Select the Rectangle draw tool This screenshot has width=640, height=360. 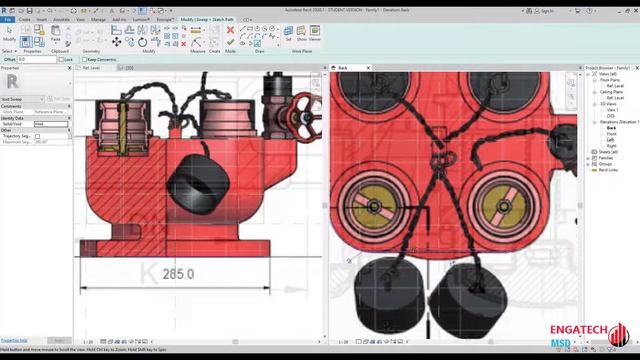click(250, 29)
